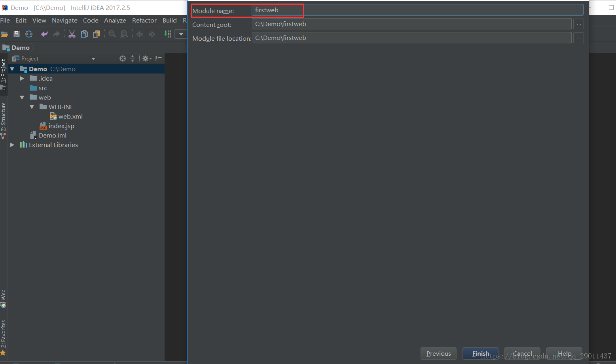Click the Synchronize refresh icon

coord(29,34)
